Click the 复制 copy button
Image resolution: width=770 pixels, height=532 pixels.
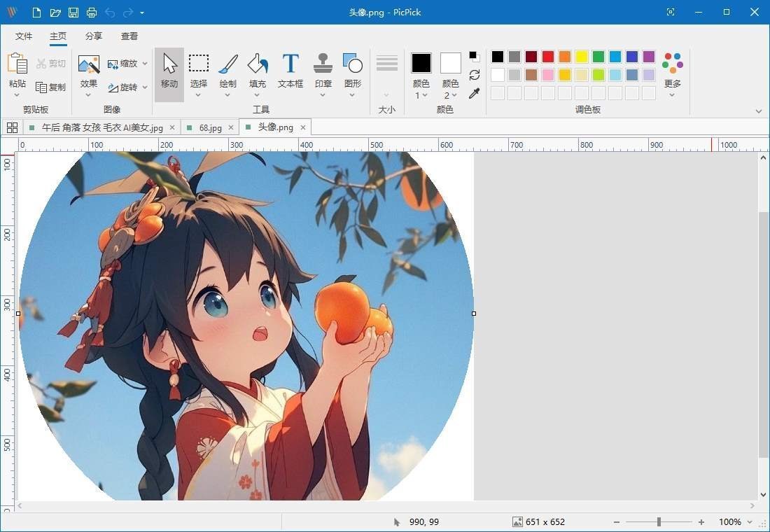(51, 87)
